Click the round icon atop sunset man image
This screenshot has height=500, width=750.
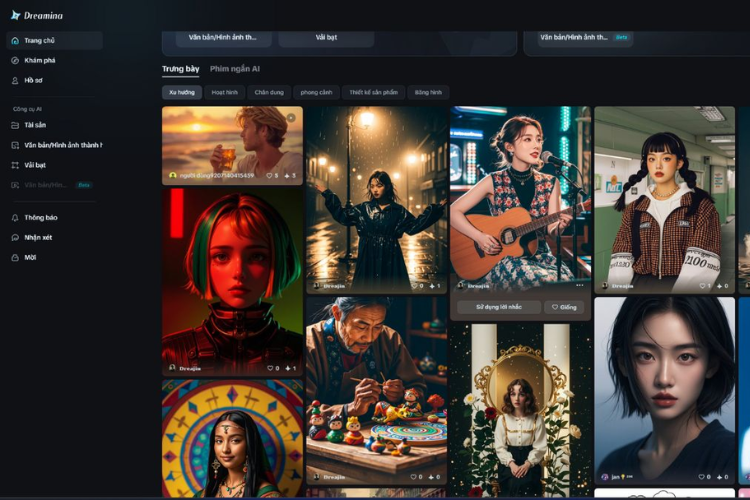point(291,118)
